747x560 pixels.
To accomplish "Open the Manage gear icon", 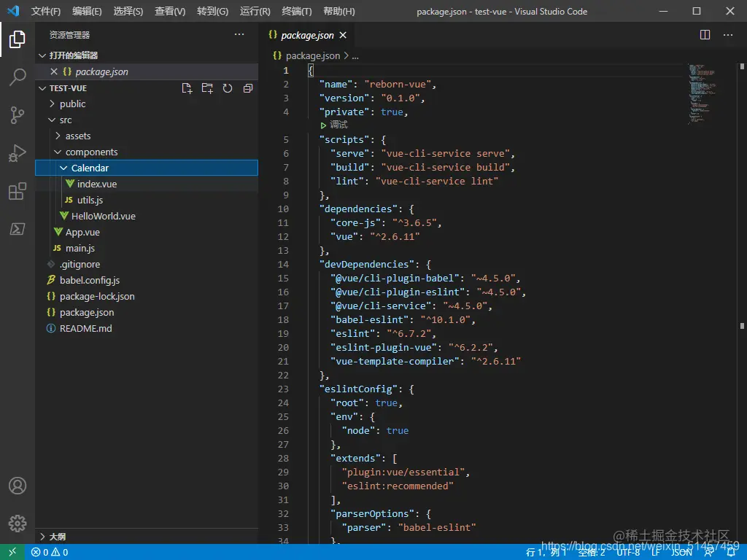I will tap(18, 524).
